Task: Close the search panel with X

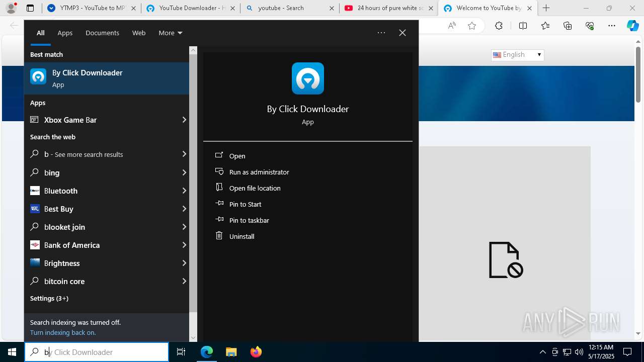Action: pos(403,33)
